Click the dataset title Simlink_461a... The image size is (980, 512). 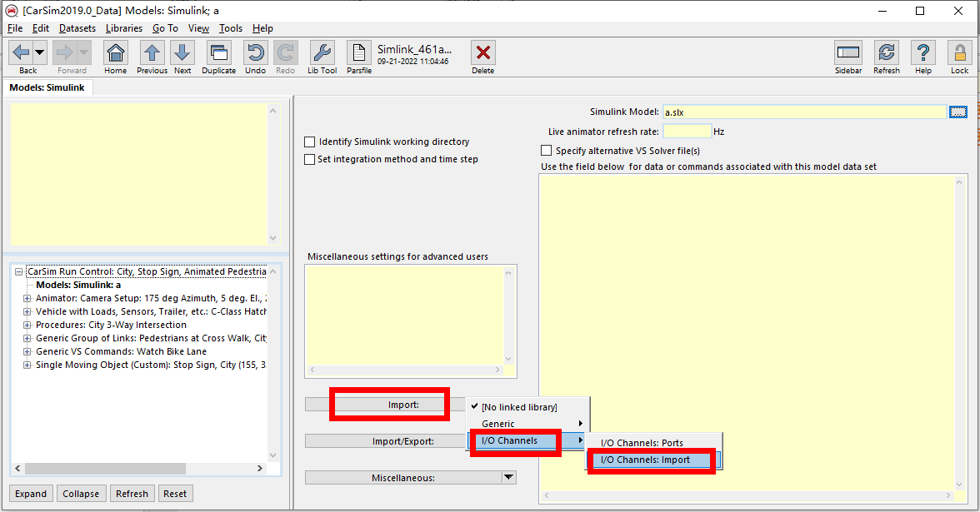(414, 49)
